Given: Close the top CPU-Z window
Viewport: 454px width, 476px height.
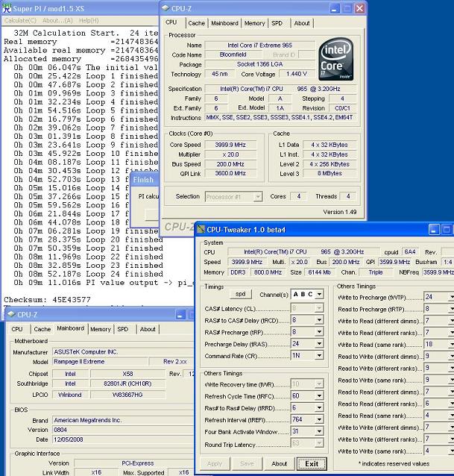Looking at the screenshot, I should (359, 8).
